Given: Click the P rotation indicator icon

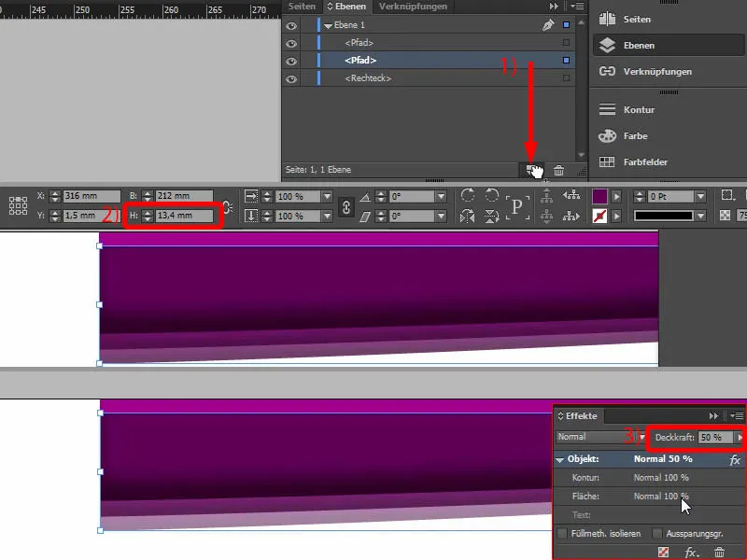Looking at the screenshot, I should (x=517, y=207).
